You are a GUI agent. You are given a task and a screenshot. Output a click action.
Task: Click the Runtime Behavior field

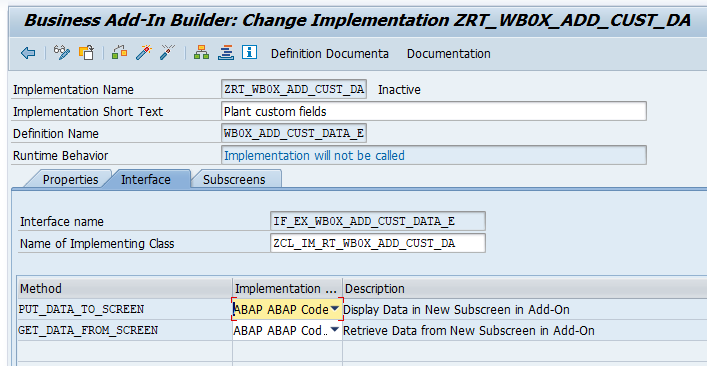(434, 156)
